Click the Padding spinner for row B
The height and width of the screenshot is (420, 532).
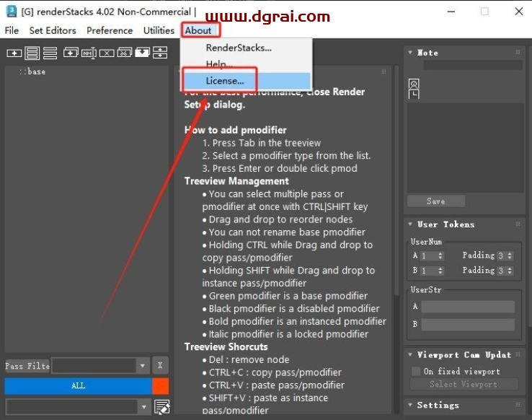pos(510,271)
